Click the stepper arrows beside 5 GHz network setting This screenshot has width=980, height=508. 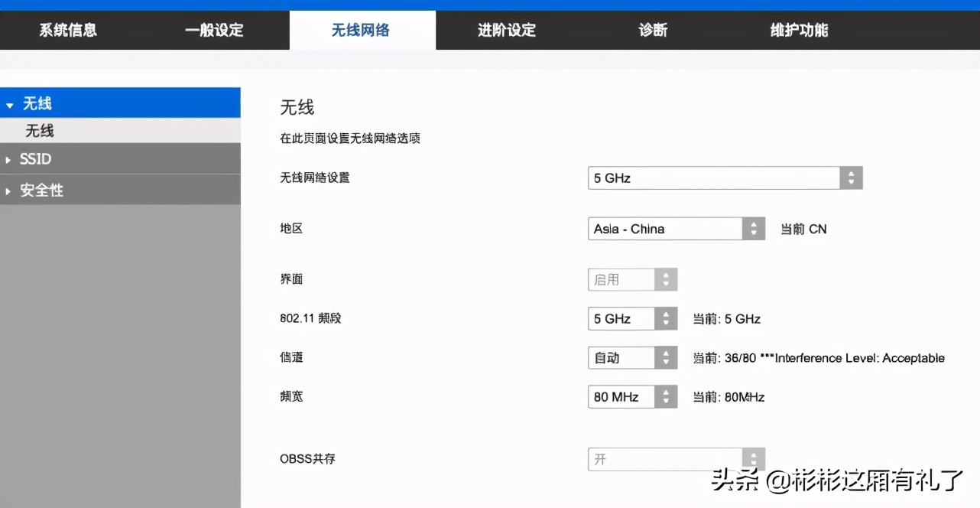pyautogui.click(x=850, y=177)
